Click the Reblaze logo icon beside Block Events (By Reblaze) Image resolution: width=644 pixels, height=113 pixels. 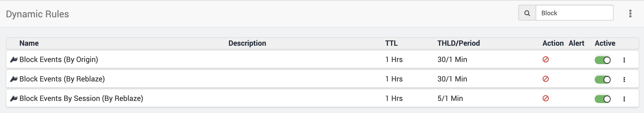click(14, 79)
